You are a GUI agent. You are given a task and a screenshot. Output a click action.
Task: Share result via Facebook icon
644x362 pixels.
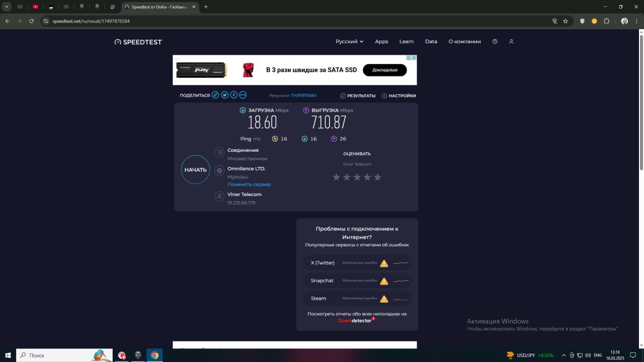pos(234,95)
